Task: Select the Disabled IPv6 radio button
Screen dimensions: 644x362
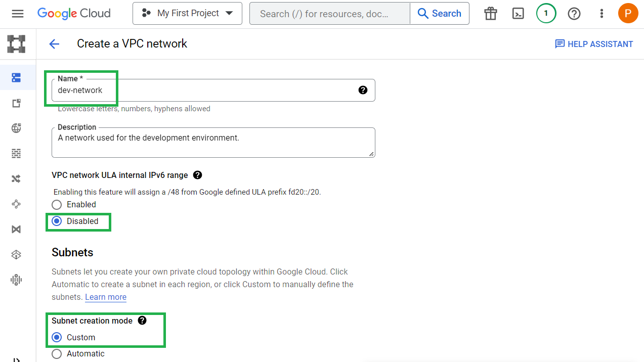Action: tap(57, 221)
